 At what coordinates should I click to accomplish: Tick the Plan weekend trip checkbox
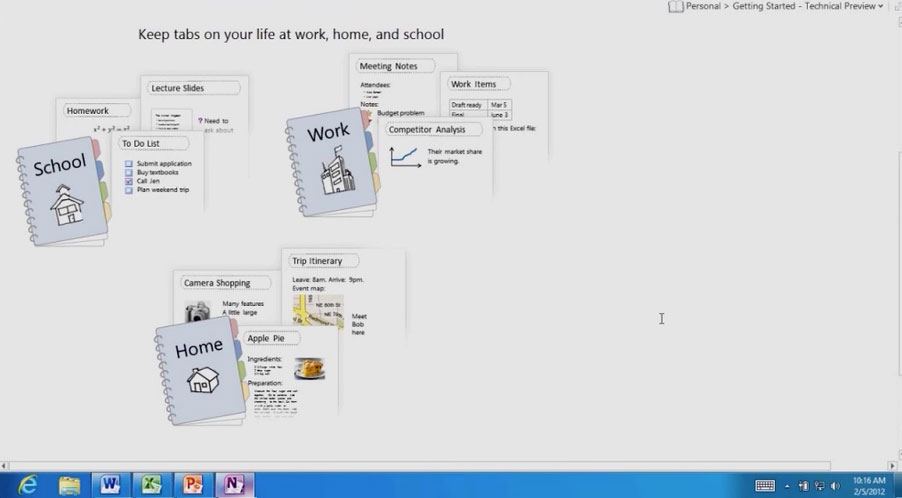[129, 190]
